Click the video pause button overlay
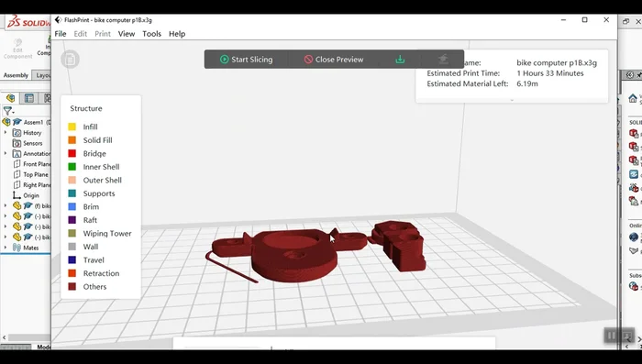This screenshot has height=364, width=642. [x=611, y=336]
